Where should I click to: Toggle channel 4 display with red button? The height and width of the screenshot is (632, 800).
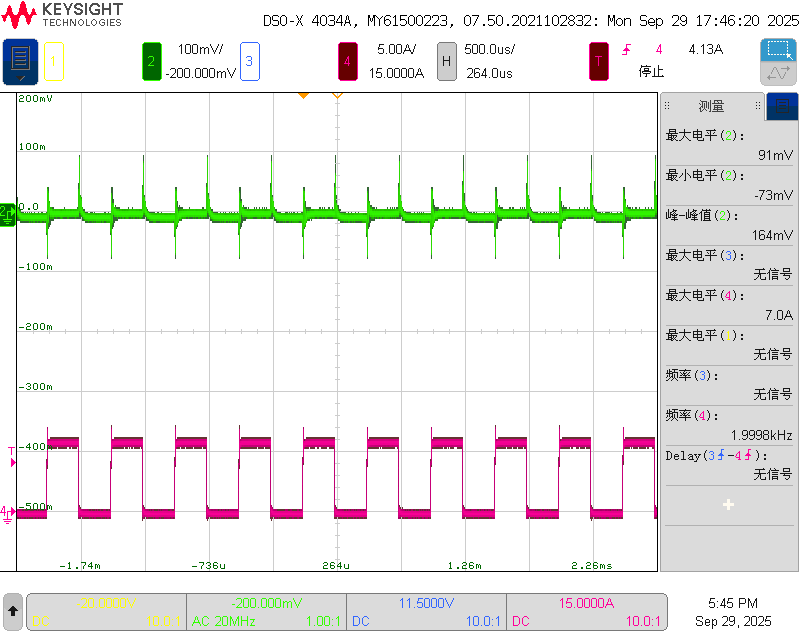click(347, 61)
